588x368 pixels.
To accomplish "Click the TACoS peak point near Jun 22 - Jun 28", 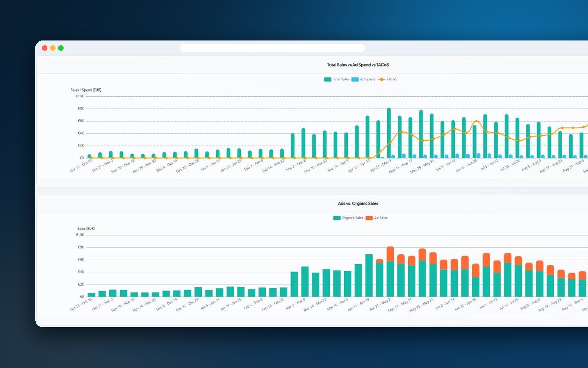I will [477, 121].
